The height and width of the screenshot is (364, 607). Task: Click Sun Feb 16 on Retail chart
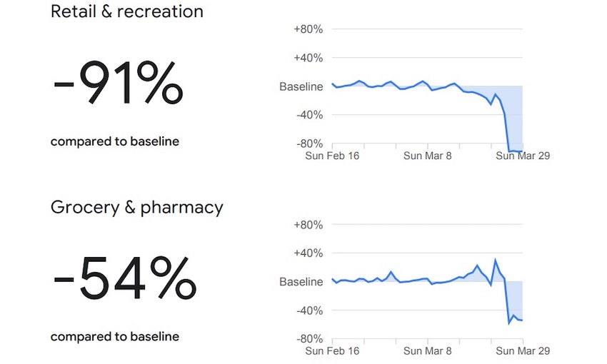(x=332, y=156)
